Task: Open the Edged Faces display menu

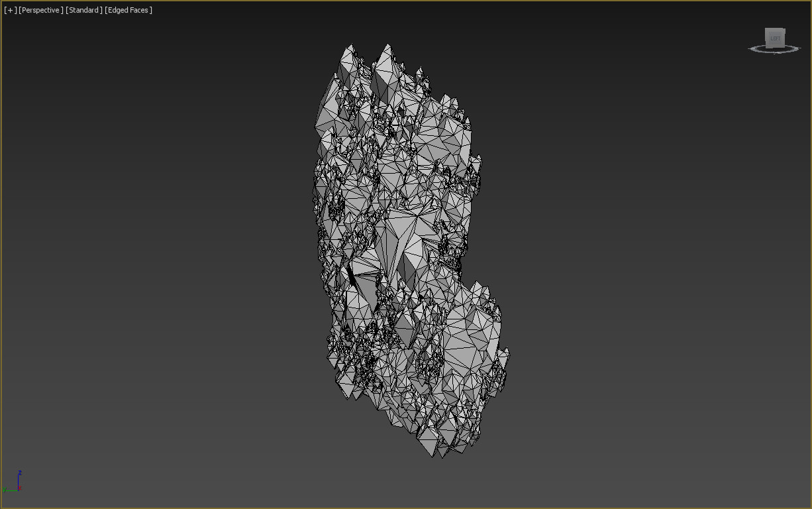Action: (127, 10)
